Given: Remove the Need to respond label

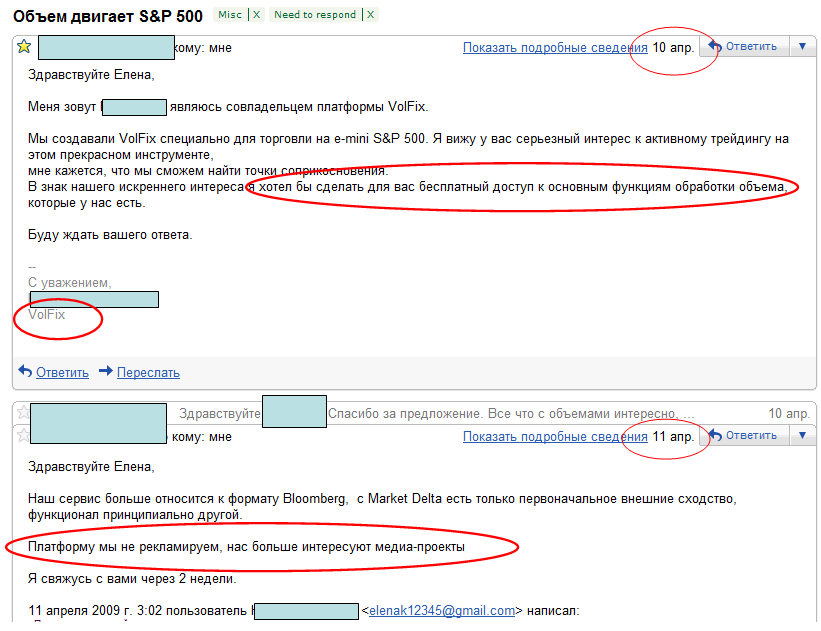Looking at the screenshot, I should click(371, 15).
